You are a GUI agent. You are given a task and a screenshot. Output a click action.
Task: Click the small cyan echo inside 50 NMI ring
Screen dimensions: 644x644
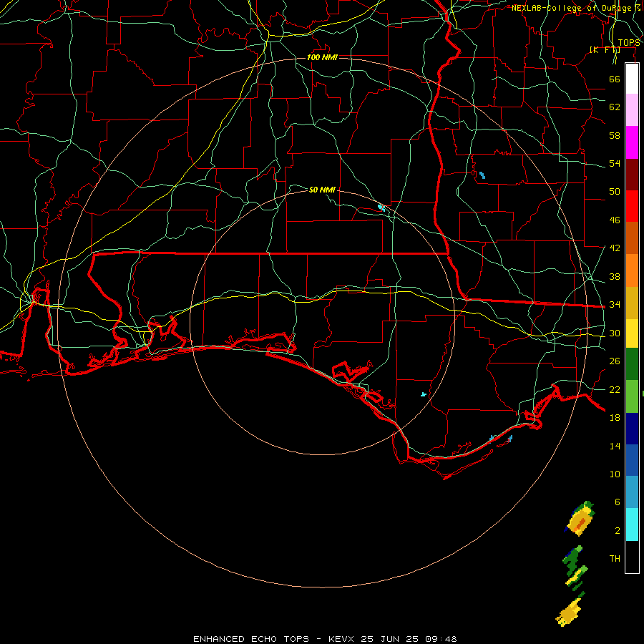[x=424, y=394]
